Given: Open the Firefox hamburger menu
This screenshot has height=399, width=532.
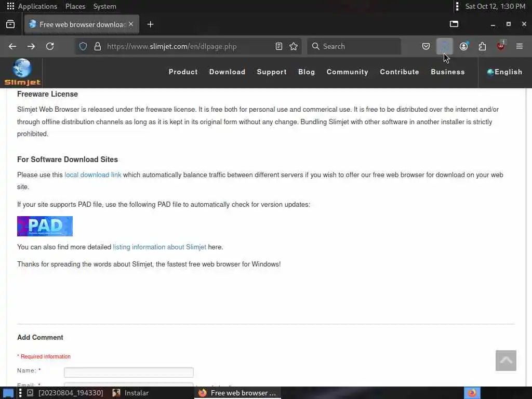Looking at the screenshot, I should coord(520,46).
